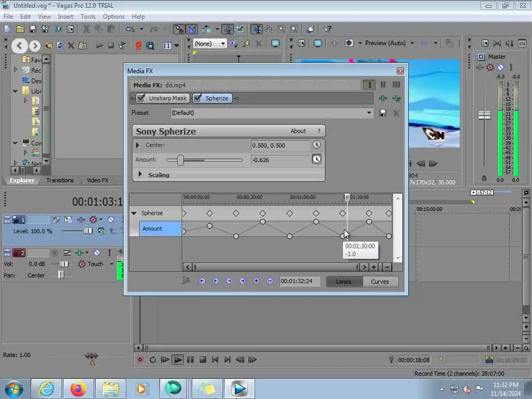532x399 pixels.
Task: Go to the next keyframe
Action: click(x=229, y=281)
